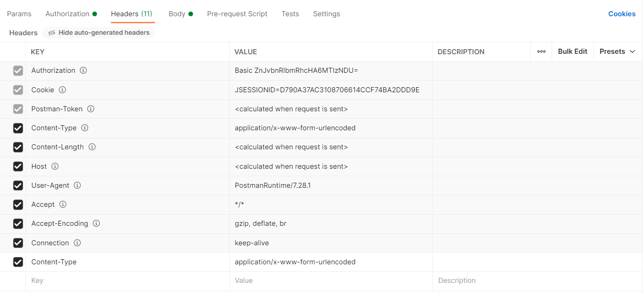Disable the User-Agent header checkbox
Viewport: 644px width, 294px height.
pyautogui.click(x=18, y=185)
